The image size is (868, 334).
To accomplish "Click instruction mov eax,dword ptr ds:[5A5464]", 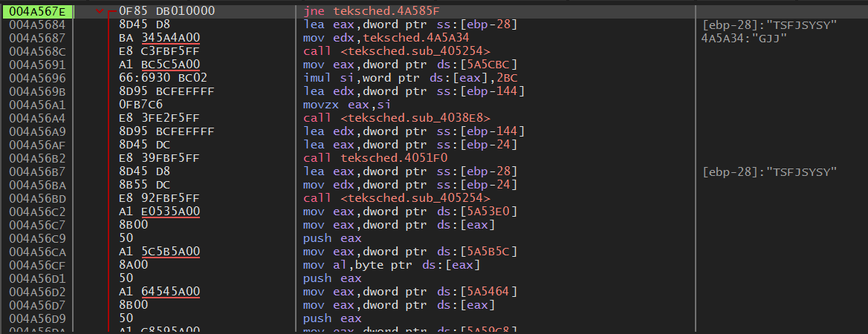I will 410,292.
